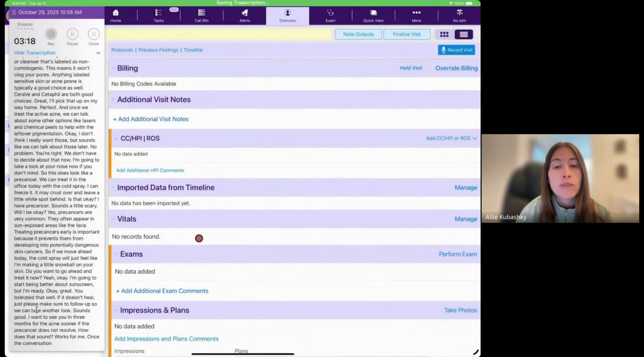Tap the date October 29, 2025 header

(50, 12)
